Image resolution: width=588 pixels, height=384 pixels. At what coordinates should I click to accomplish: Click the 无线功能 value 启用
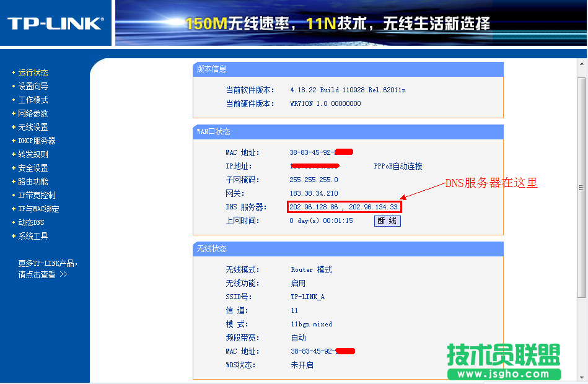pyautogui.click(x=298, y=284)
